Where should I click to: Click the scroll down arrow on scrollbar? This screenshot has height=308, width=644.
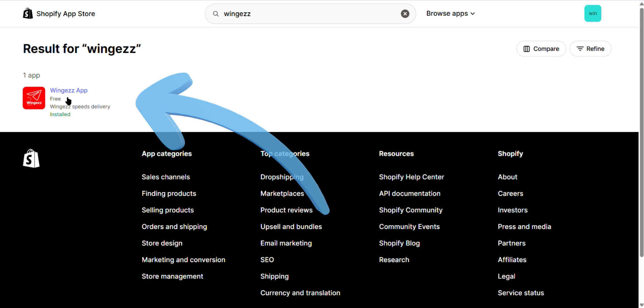click(641, 305)
